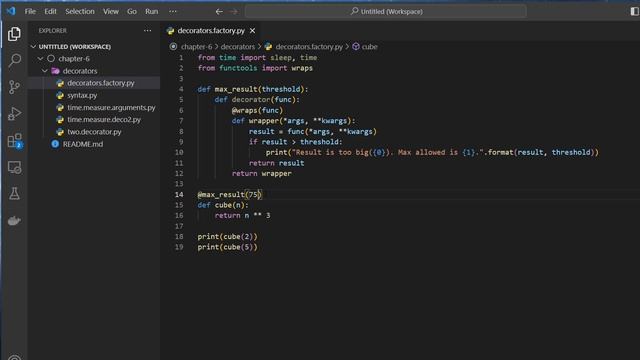
Task: Click the Python file icon of syntax.py
Action: coord(60,95)
